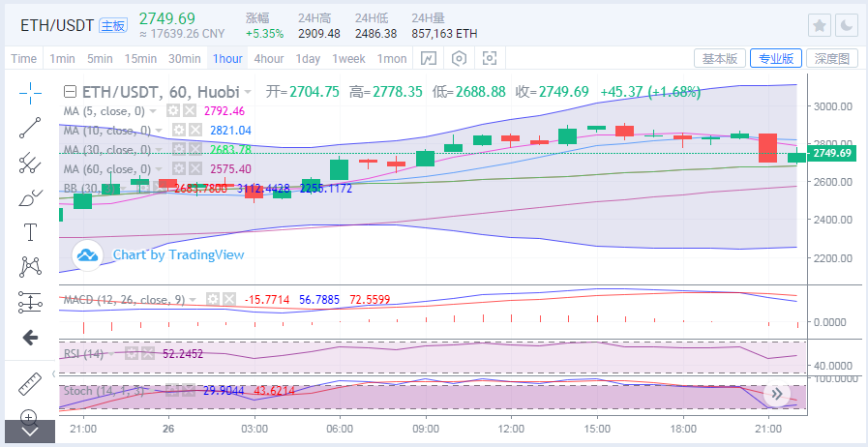Add ETH/USDT to favorites with star
Image resolution: width=868 pixels, height=447 pixels.
click(x=820, y=26)
